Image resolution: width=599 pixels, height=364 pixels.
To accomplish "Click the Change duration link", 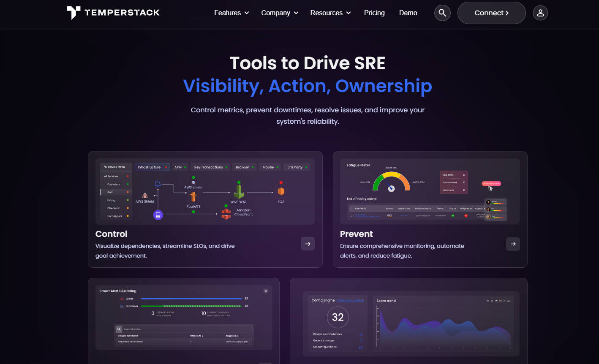I will (x=350, y=301).
